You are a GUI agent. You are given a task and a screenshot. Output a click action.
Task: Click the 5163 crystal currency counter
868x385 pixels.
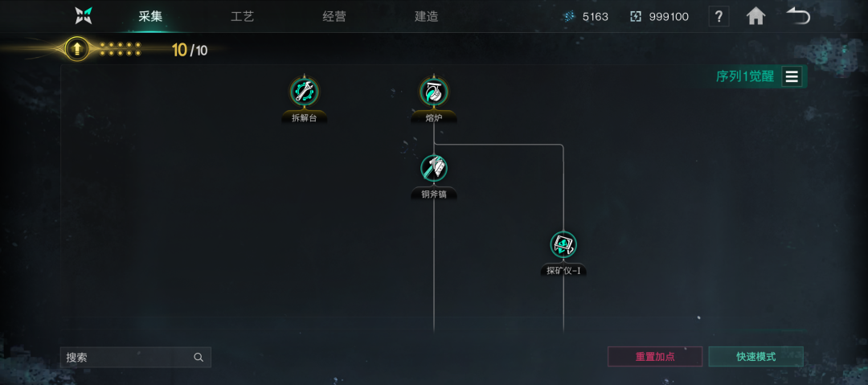[x=586, y=17]
